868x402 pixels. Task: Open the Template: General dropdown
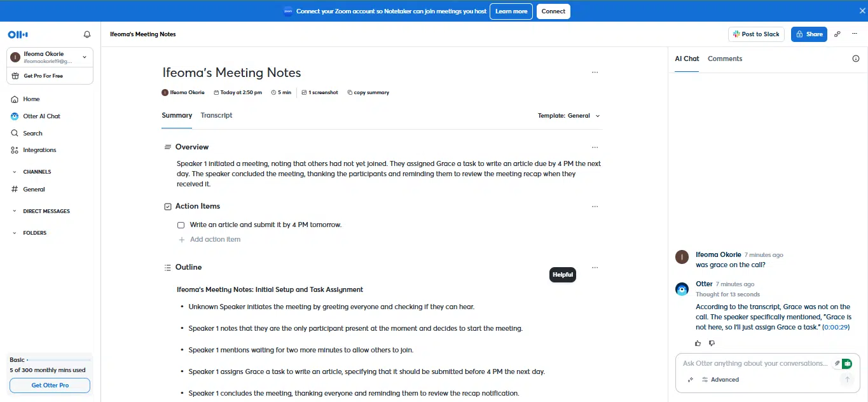point(569,116)
